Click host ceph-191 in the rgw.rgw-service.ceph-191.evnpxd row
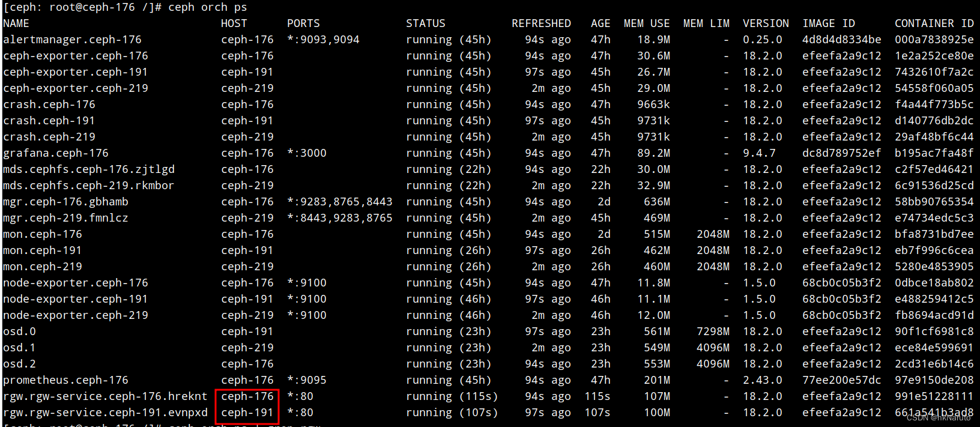 (x=247, y=413)
